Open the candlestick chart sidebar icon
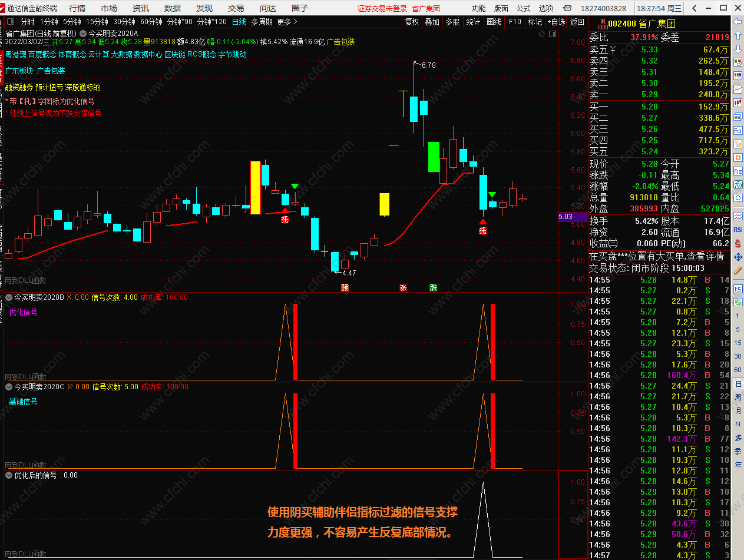 pos(737,102)
